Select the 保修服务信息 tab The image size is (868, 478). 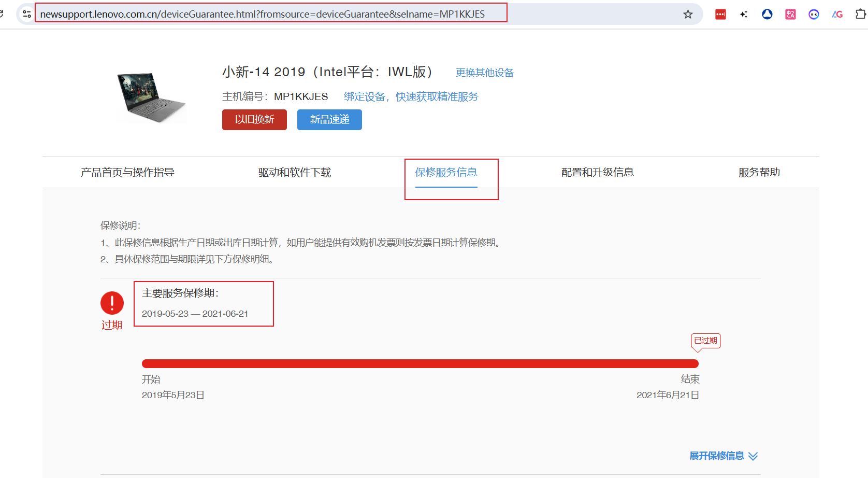tap(446, 172)
